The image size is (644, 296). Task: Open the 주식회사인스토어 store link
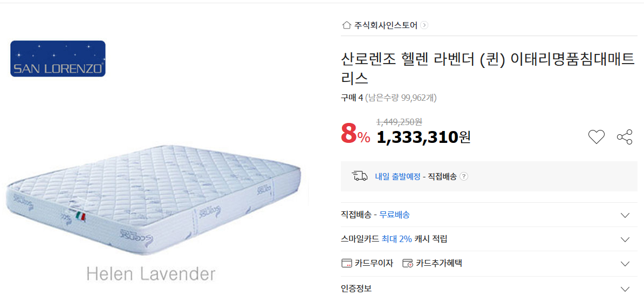point(386,25)
